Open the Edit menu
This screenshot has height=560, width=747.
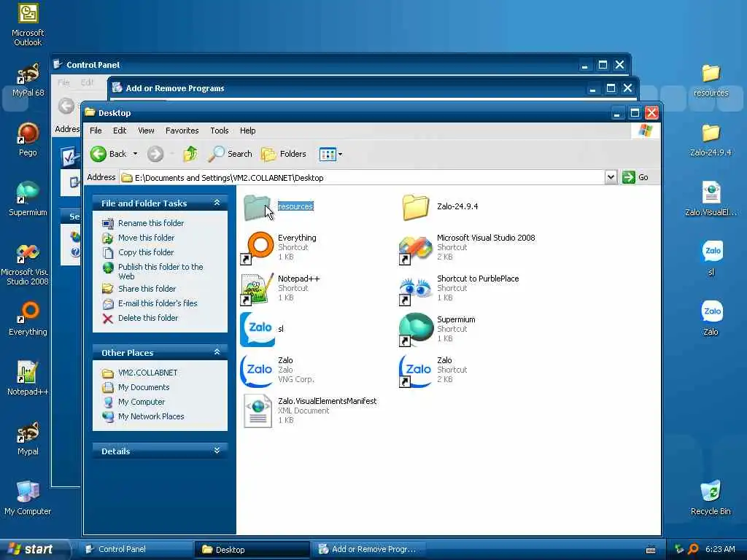(x=120, y=131)
